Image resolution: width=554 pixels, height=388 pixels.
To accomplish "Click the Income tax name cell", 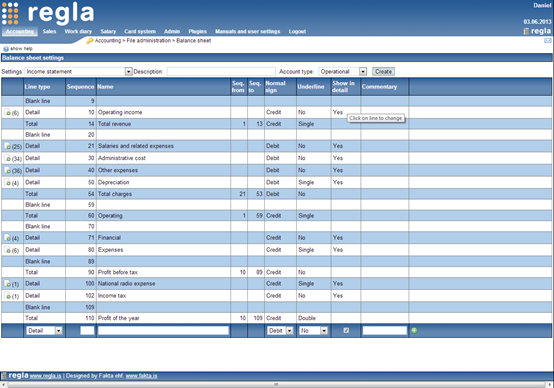I will point(163,296).
